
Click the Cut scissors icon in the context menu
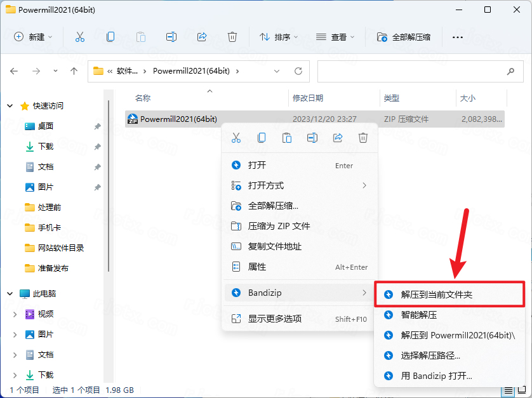pos(236,138)
